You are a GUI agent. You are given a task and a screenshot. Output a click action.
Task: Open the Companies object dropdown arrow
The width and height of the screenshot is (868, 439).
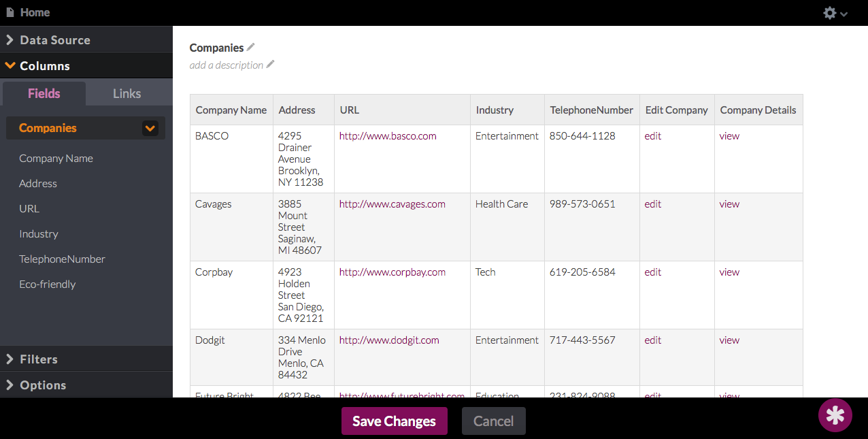pyautogui.click(x=150, y=128)
